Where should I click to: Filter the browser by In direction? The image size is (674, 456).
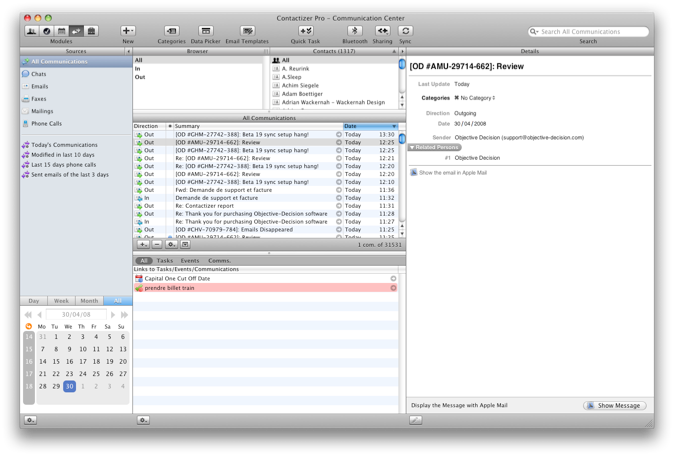coord(138,69)
